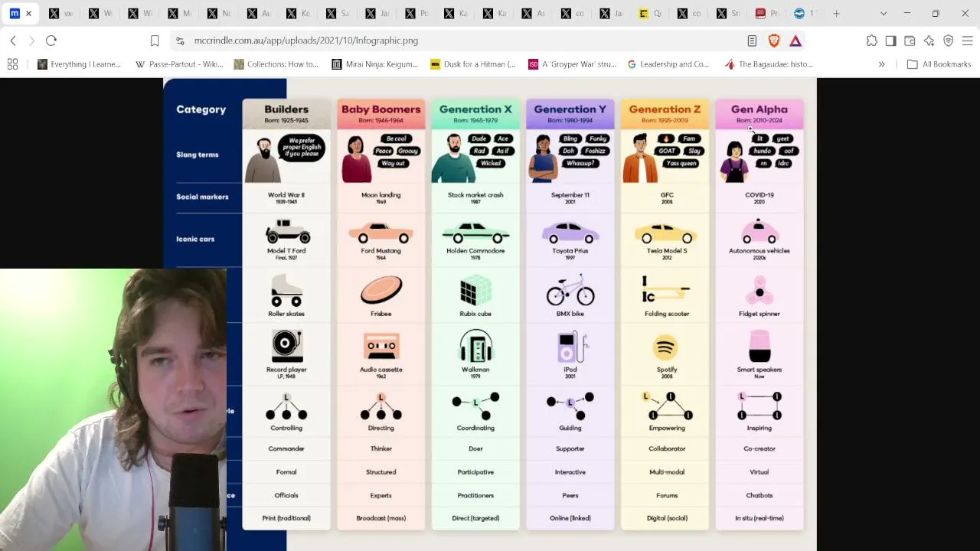This screenshot has width=980, height=551.
Task: Open the Brave Rewards triangle icon
Action: (x=795, y=41)
